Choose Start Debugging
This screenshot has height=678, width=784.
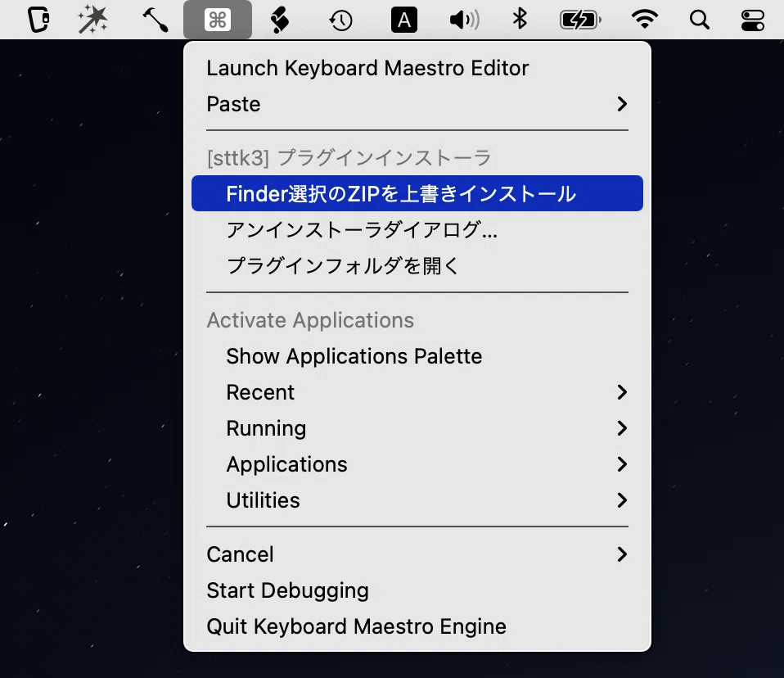[417, 590]
